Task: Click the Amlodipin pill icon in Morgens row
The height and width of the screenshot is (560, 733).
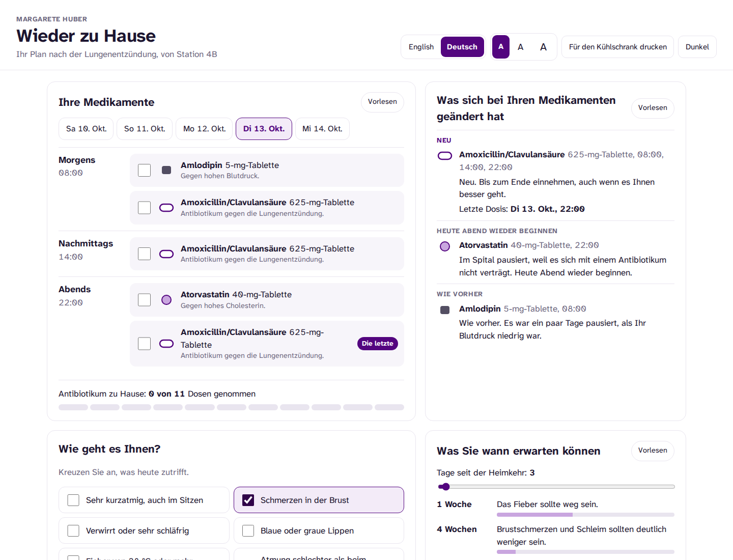Action: click(x=166, y=170)
